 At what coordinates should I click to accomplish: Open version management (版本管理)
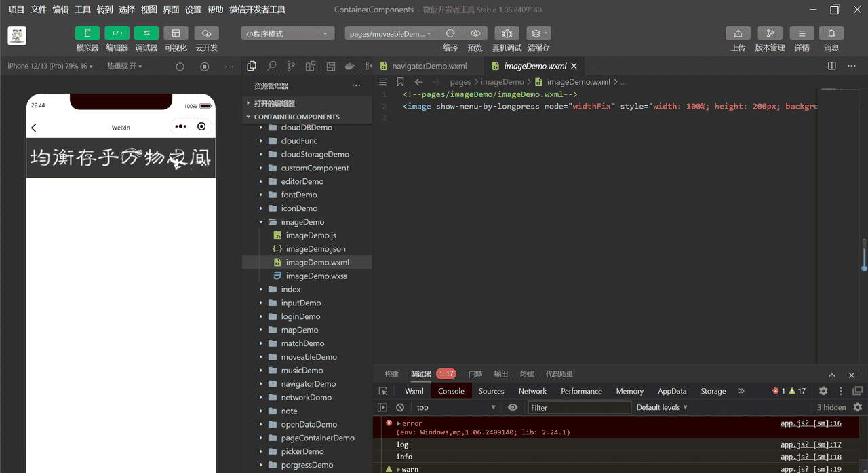(x=770, y=33)
